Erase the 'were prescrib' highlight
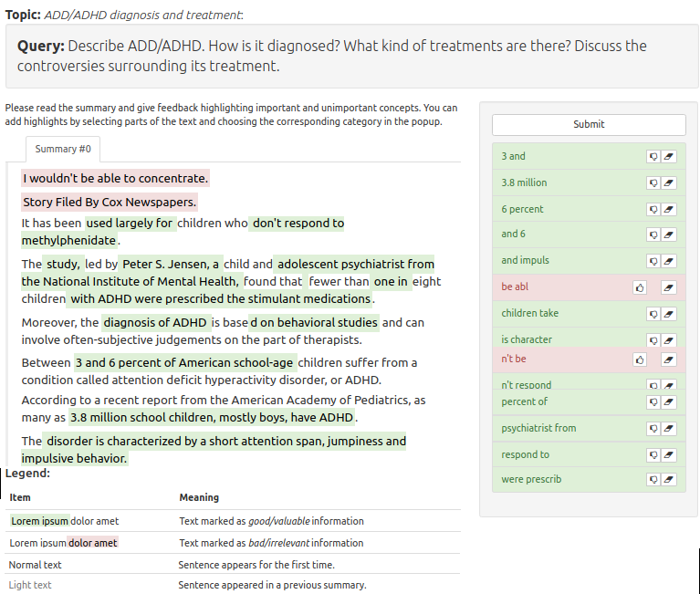This screenshot has height=594, width=700. [x=669, y=480]
